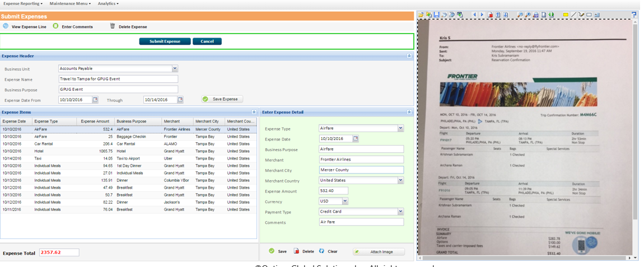Select the Taxi to Airport Uber row
The width and height of the screenshot is (644, 267).
[129, 158]
